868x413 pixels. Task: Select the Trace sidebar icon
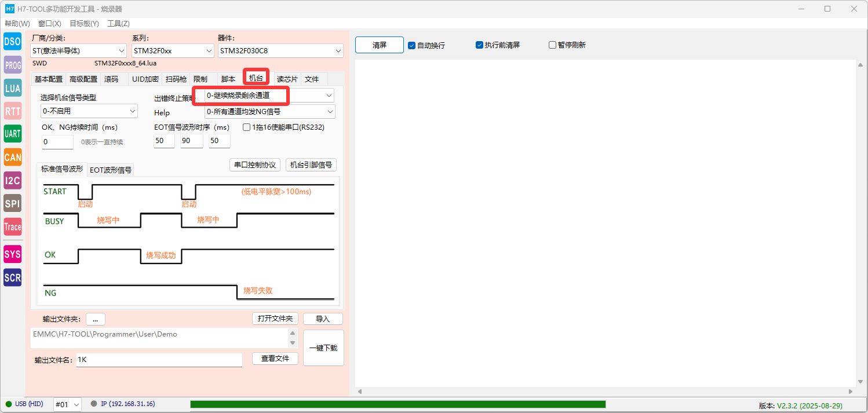click(13, 226)
